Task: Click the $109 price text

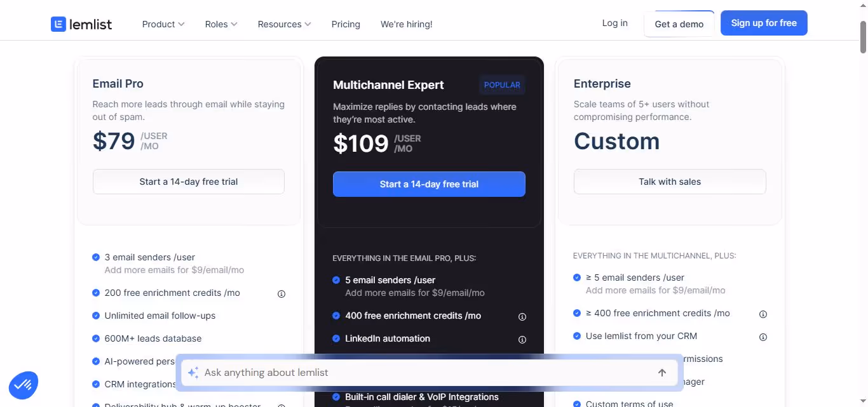Action: pyautogui.click(x=361, y=143)
